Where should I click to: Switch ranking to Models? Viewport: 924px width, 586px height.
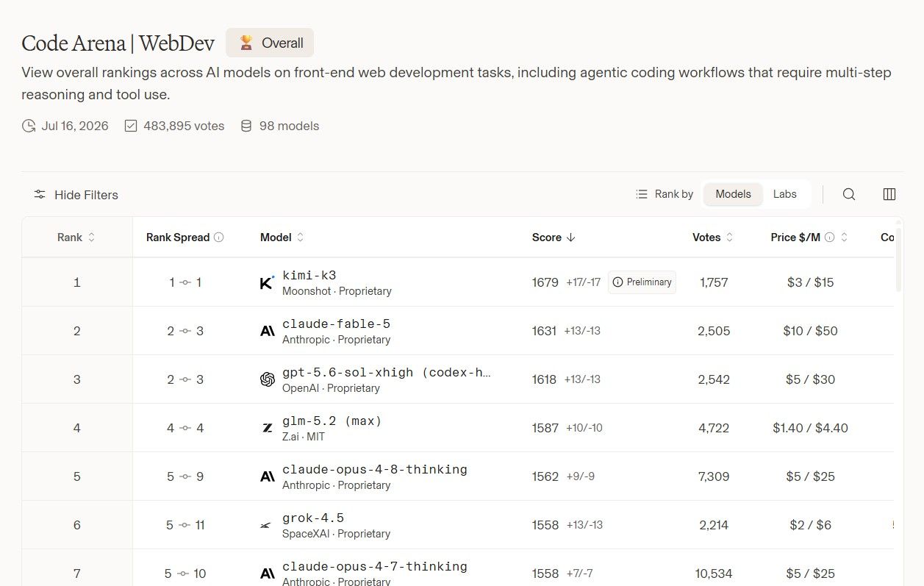point(733,194)
